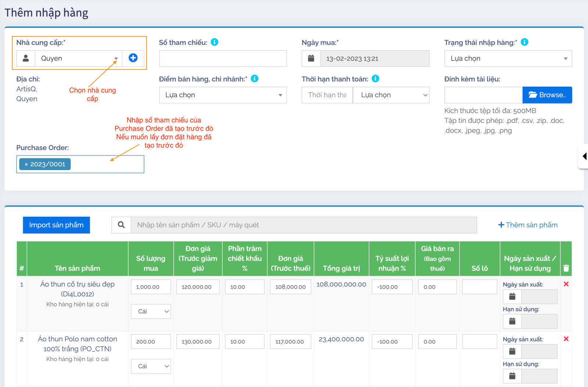Click calendar icon in Ngày mua field

(311, 58)
